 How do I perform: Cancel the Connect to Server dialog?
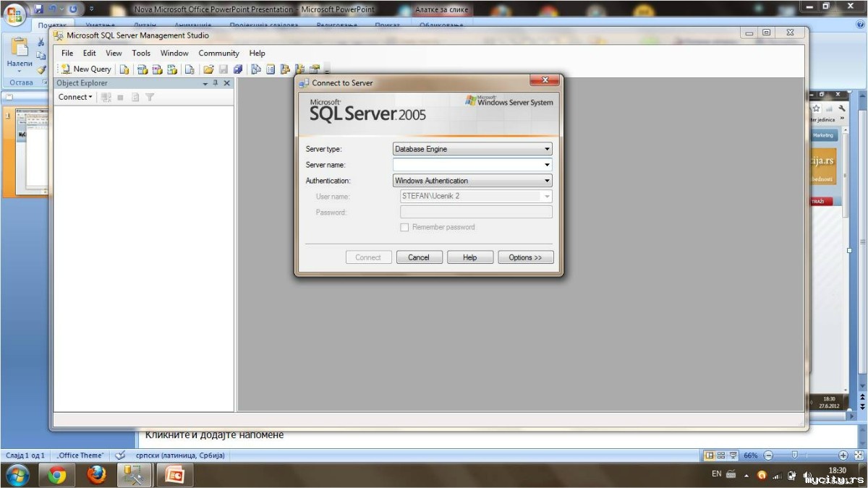point(419,257)
